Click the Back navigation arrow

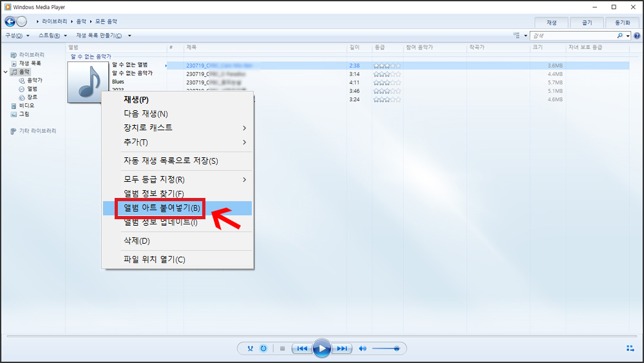pyautogui.click(x=10, y=21)
